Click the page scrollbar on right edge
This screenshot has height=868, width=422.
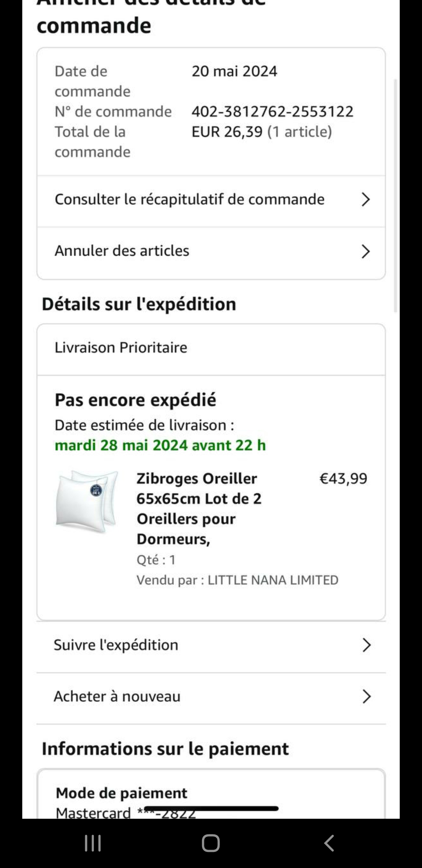click(x=395, y=195)
